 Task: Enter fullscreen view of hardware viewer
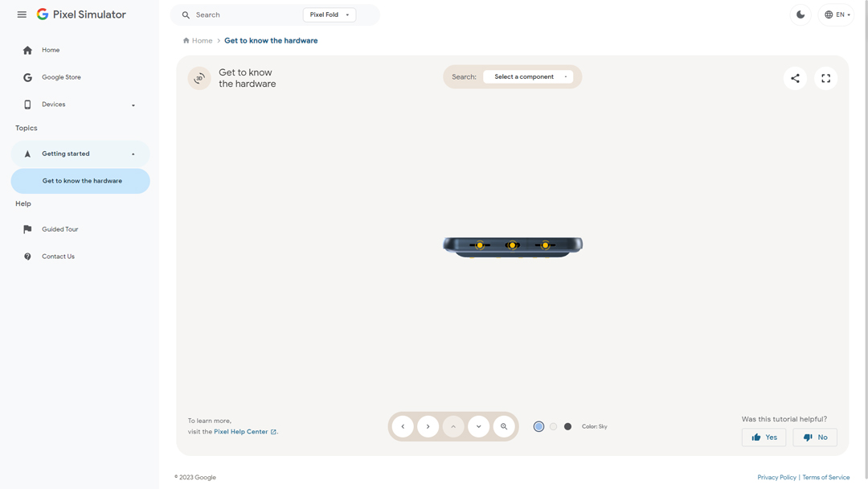pos(825,78)
